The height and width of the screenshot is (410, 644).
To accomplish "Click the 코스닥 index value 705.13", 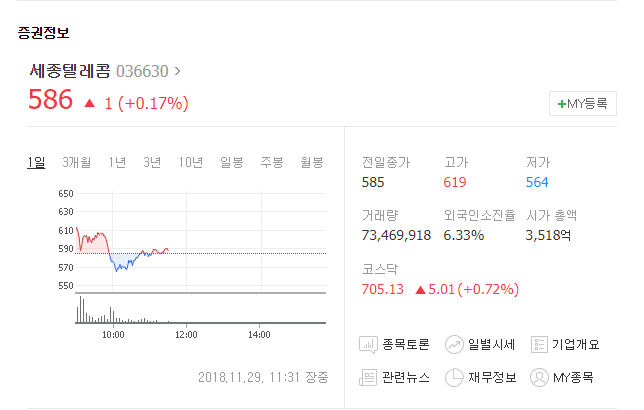I will pos(383,289).
